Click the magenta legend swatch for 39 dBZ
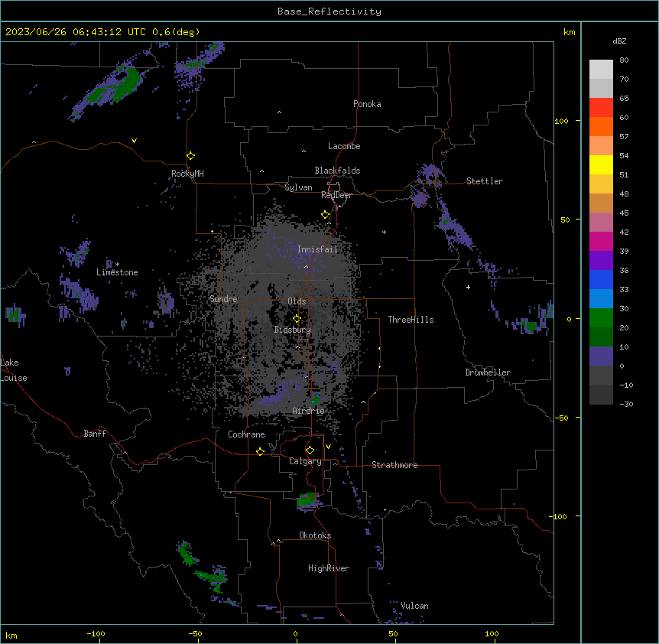 (x=601, y=241)
